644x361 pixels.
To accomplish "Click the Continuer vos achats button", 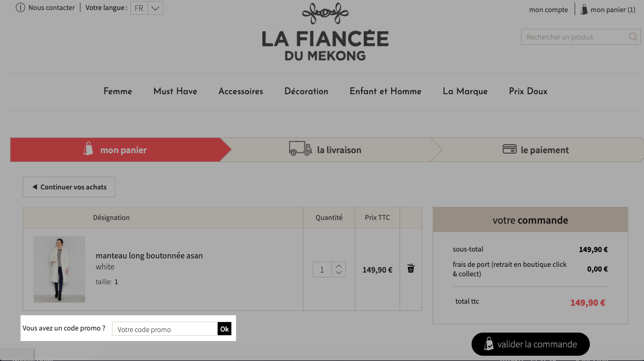I will pyautogui.click(x=69, y=187).
